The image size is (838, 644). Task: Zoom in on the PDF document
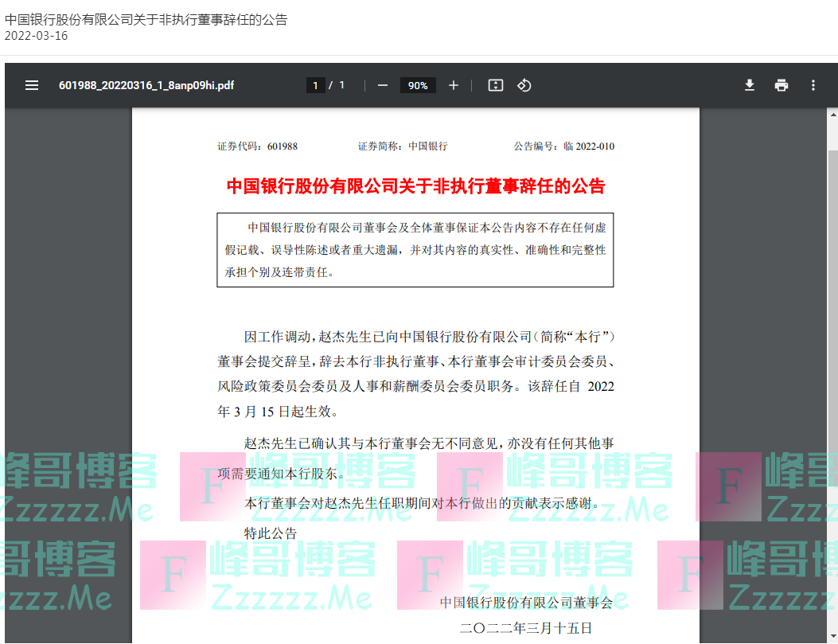[453, 84]
